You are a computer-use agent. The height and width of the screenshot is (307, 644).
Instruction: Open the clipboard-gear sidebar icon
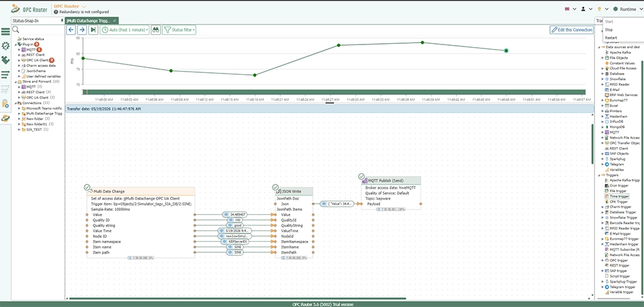[5, 103]
